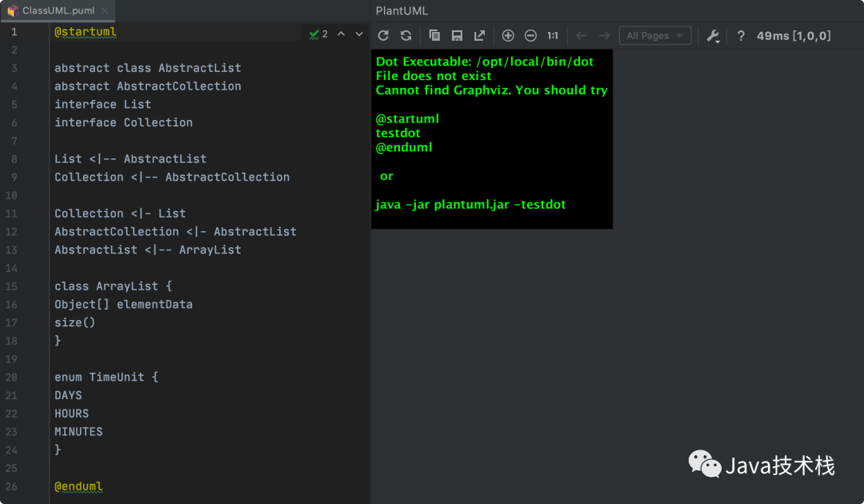
Task: Open the All Pages dropdown
Action: pyautogui.click(x=655, y=36)
